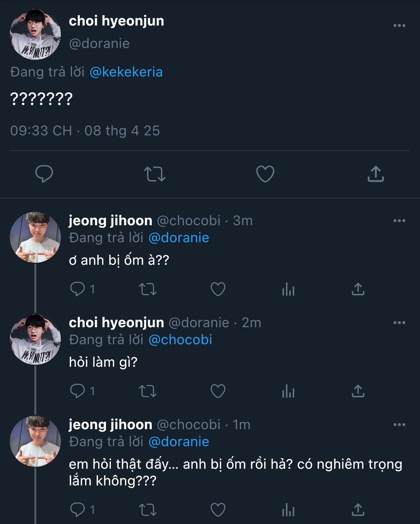Open more options on the main tweet
Image resolution: width=420 pixels, height=524 pixels.
[x=399, y=25]
